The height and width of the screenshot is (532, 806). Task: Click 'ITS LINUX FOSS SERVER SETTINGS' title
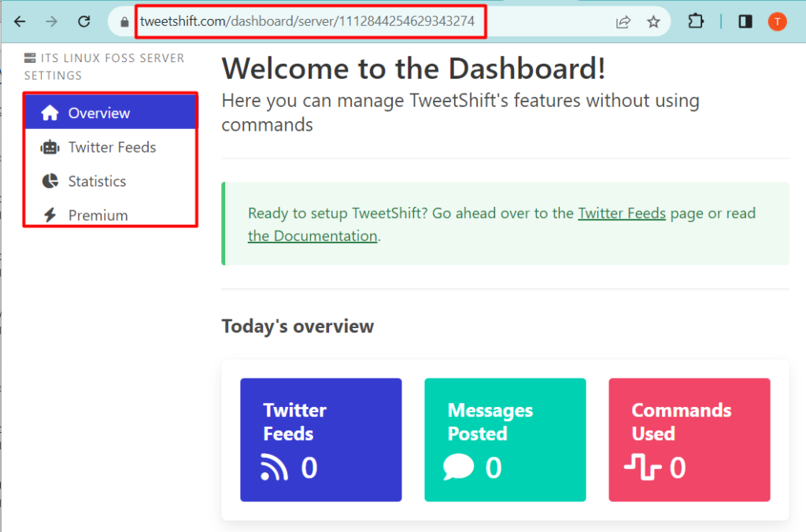[105, 67]
